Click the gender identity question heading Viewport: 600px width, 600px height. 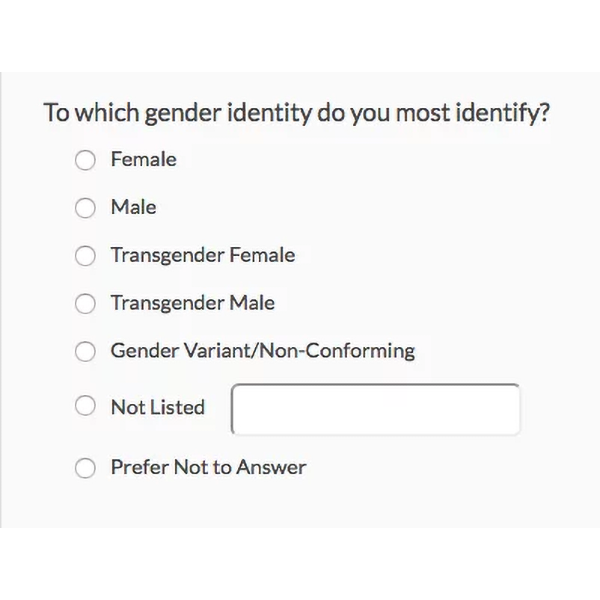[297, 112]
